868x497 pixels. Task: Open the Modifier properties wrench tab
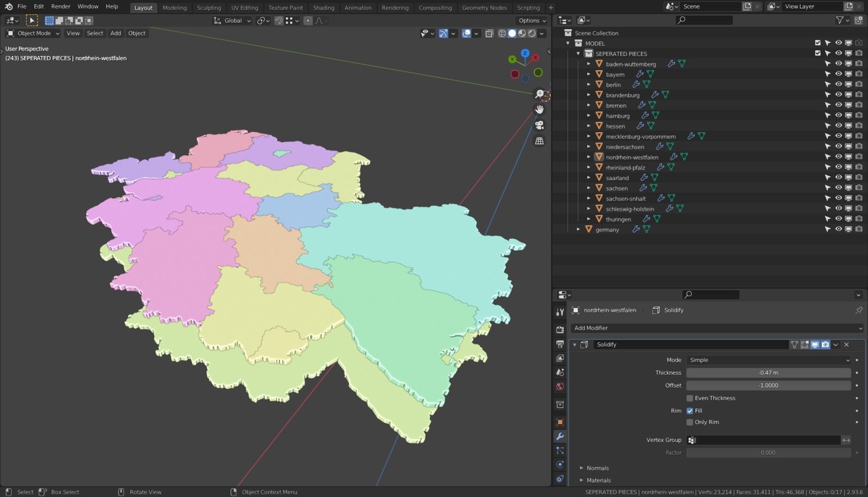click(x=560, y=436)
